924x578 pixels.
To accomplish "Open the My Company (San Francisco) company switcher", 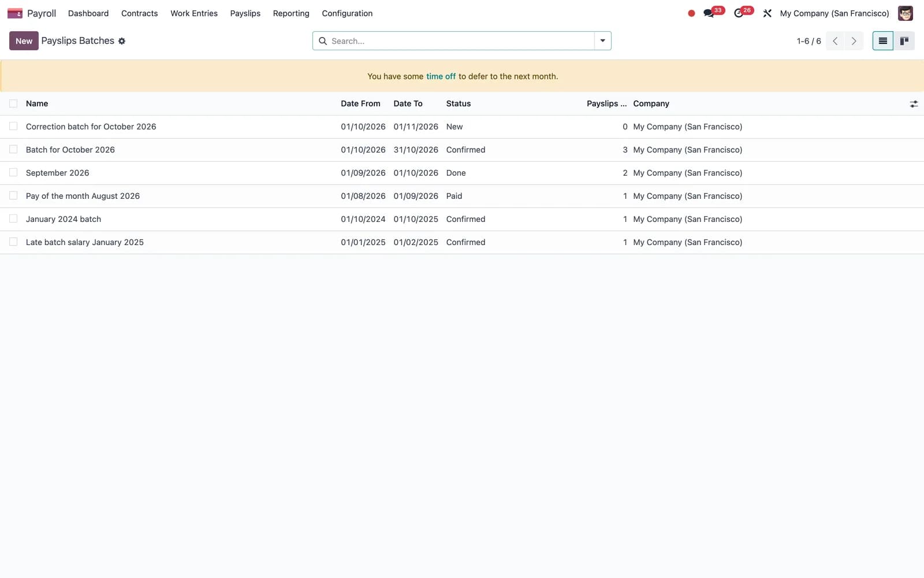I will pyautogui.click(x=834, y=13).
